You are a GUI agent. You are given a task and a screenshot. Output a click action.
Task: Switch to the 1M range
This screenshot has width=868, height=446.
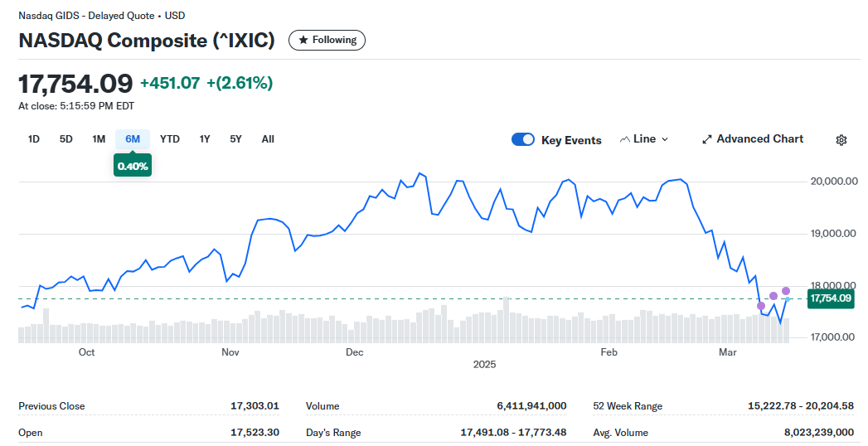click(x=99, y=139)
